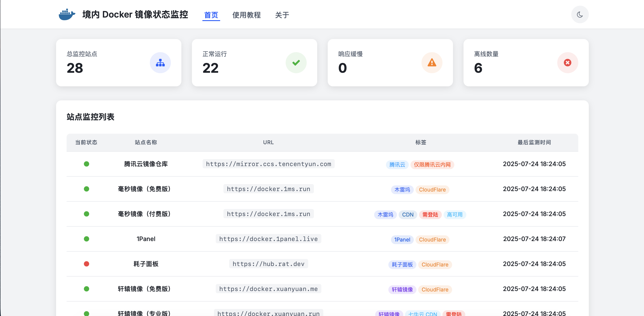This screenshot has height=316, width=644.
Task: Click 木雷坞 tag in 毫秒镜像（免费版） row
Action: coord(402,190)
